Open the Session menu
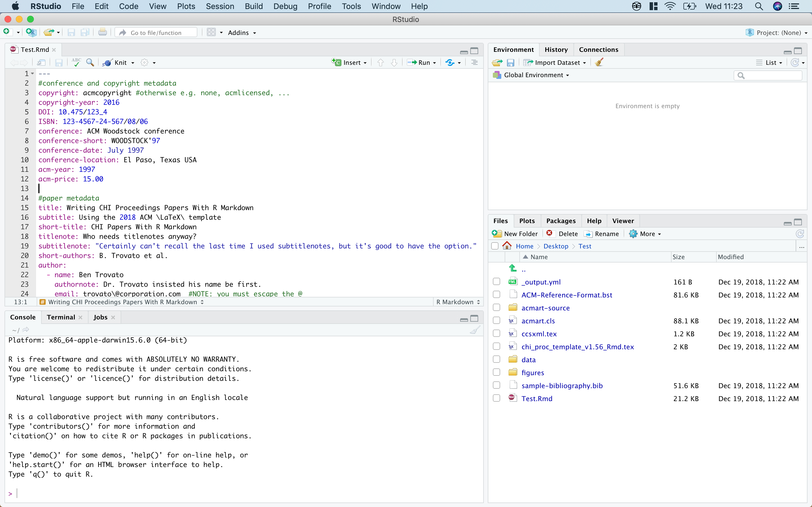Screen dimensions: 812x507 (x=220, y=6)
